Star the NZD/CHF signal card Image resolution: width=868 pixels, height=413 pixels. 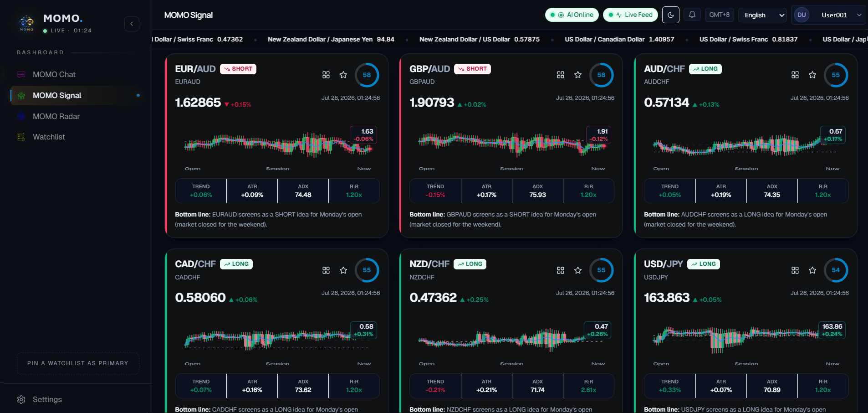(x=578, y=270)
